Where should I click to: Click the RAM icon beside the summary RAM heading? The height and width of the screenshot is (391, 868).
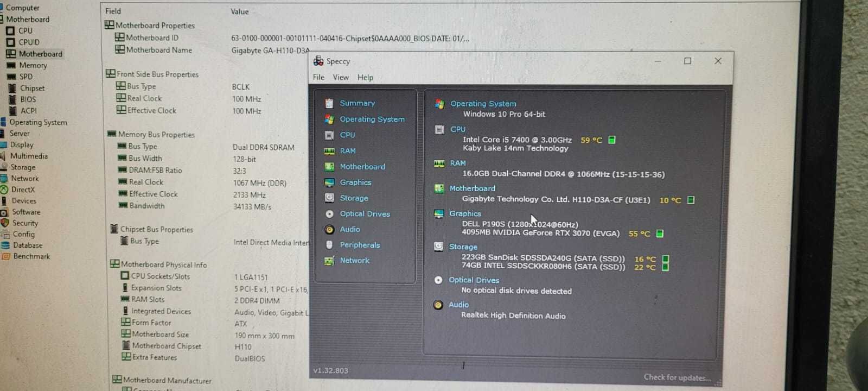click(439, 163)
